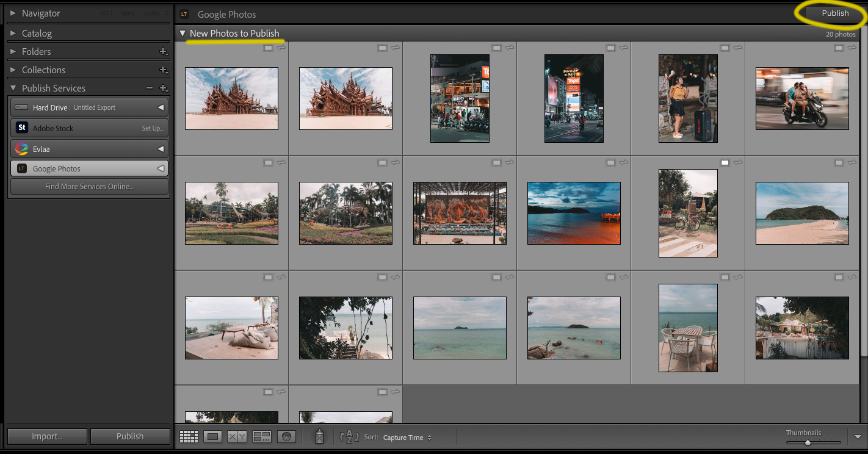Collapse the New Photos to Publish section
The width and height of the screenshot is (868, 454).
coord(182,34)
